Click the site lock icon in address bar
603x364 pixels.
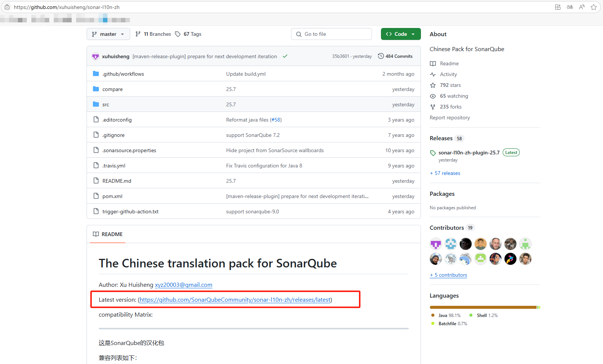7,7
